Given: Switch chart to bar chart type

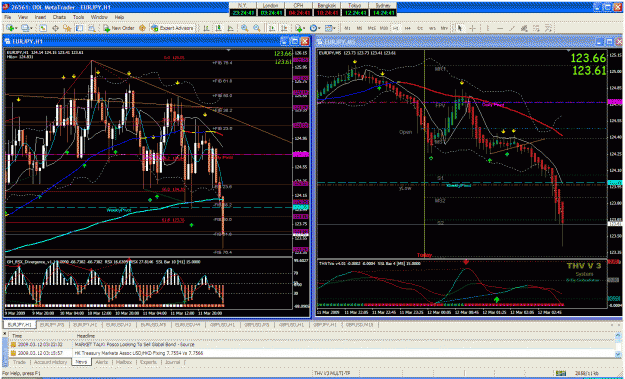Looking at the screenshot, I should (x=206, y=28).
